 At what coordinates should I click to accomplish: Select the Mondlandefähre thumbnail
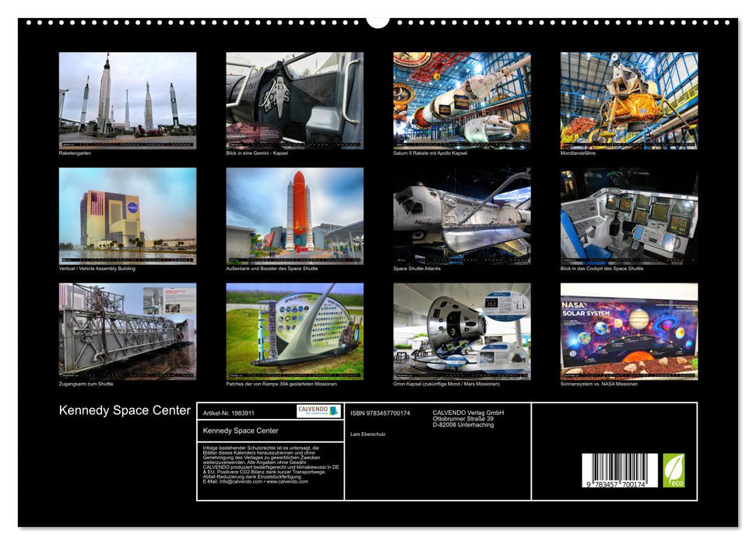click(630, 99)
